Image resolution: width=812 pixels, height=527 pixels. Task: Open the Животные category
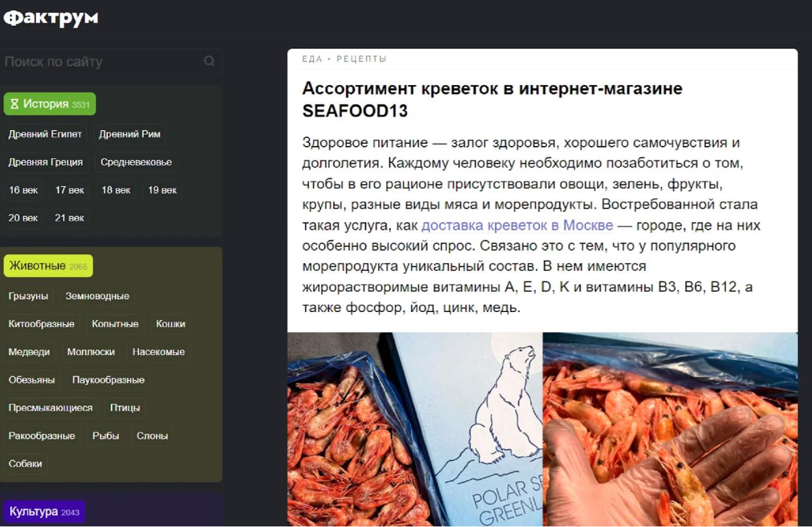coord(48,266)
